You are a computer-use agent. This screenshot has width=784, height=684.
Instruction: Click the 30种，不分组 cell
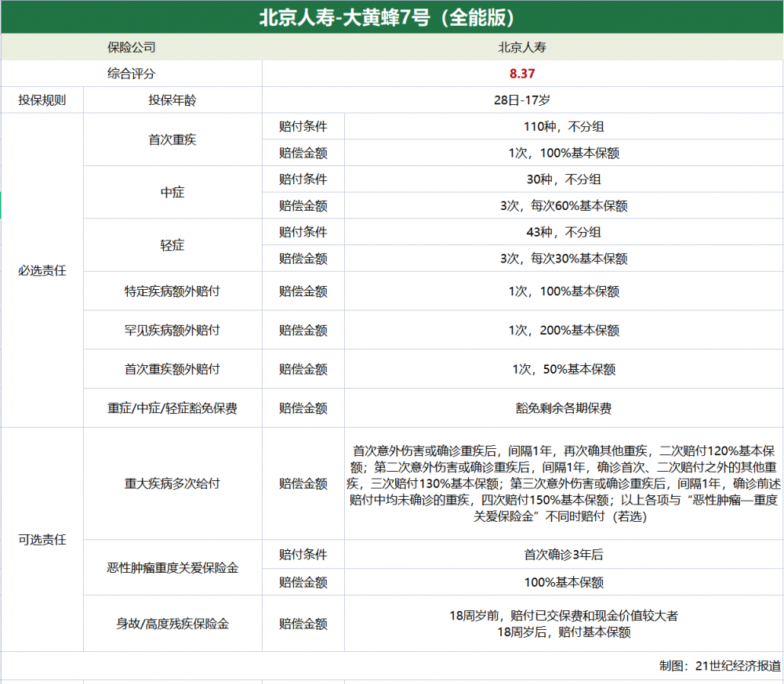click(x=564, y=179)
